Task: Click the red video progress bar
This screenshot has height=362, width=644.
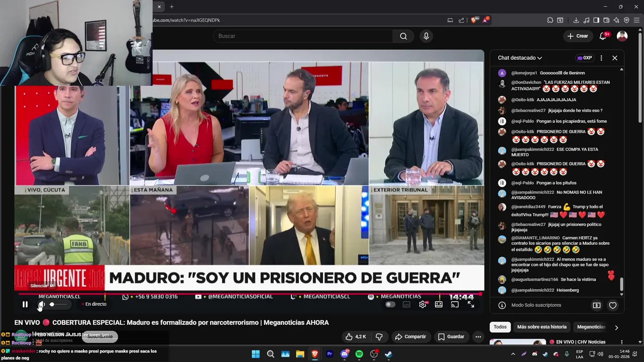Action: [x=250, y=294]
